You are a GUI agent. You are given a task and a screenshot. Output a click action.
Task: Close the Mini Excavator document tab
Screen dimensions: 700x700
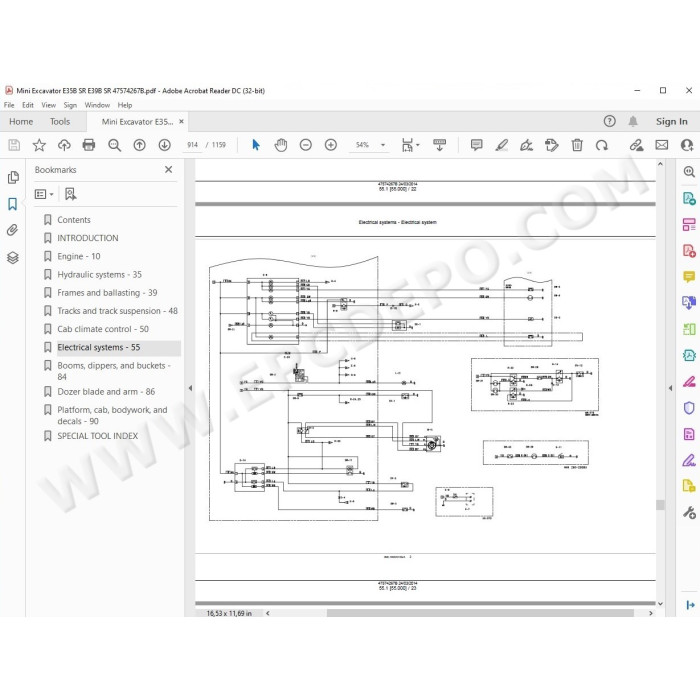tap(181, 121)
